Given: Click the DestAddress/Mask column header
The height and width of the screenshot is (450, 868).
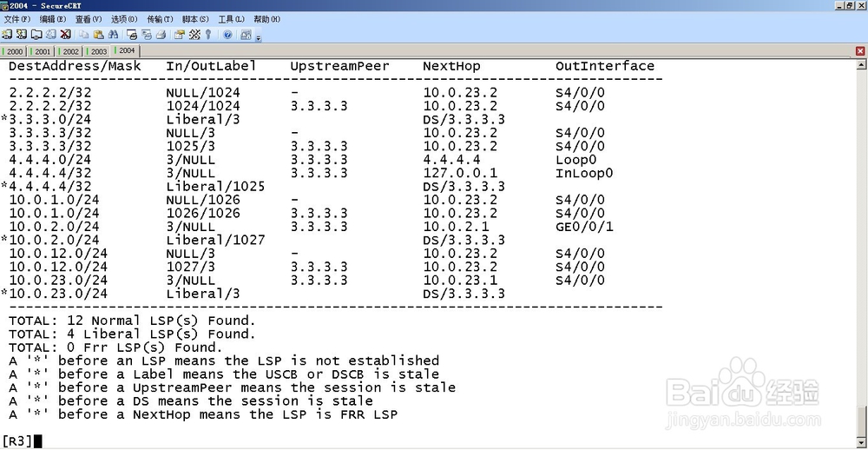Looking at the screenshot, I should click(x=75, y=66).
